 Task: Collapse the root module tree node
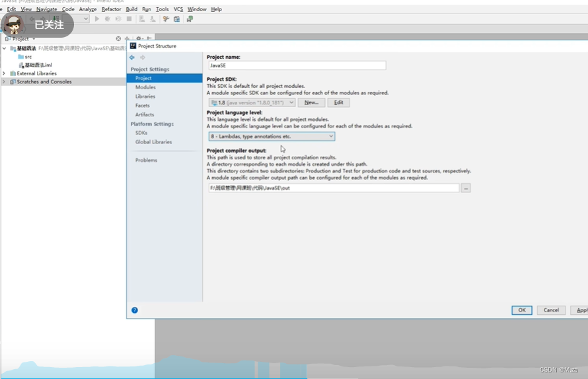(x=4, y=48)
